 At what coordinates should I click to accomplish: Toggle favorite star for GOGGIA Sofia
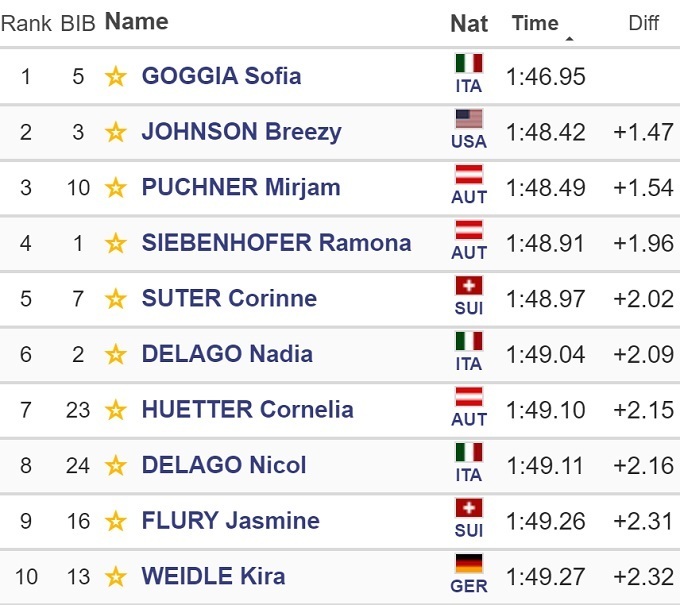point(116,77)
